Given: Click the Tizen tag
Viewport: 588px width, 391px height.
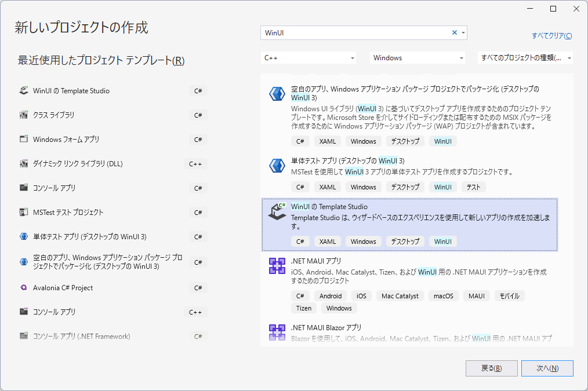Looking at the screenshot, I should [x=304, y=308].
